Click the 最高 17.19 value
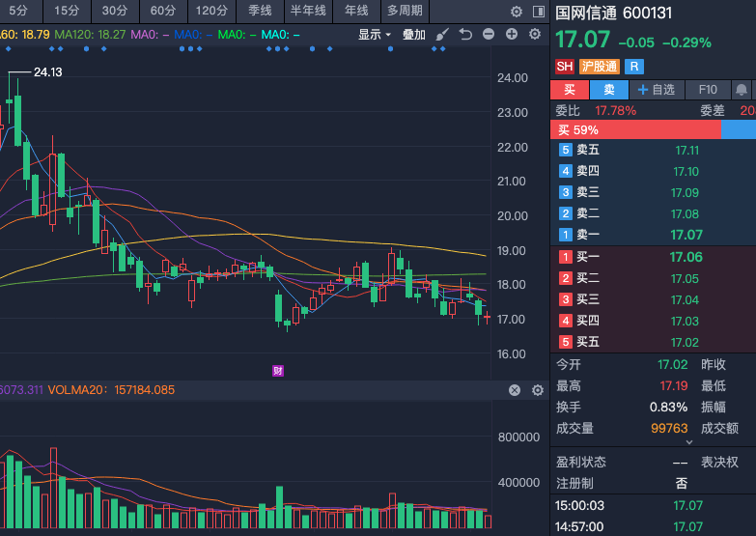Image resolution: width=756 pixels, height=536 pixels. (x=674, y=385)
